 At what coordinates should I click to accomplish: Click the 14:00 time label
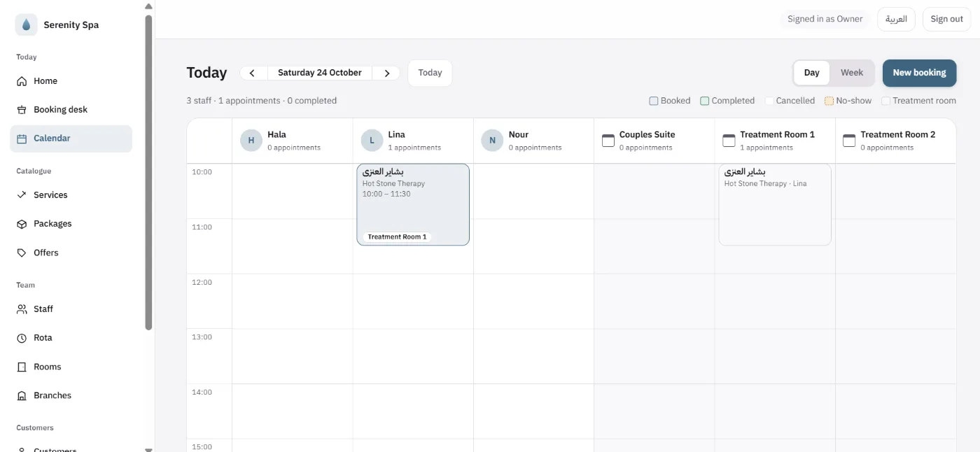pyautogui.click(x=202, y=393)
